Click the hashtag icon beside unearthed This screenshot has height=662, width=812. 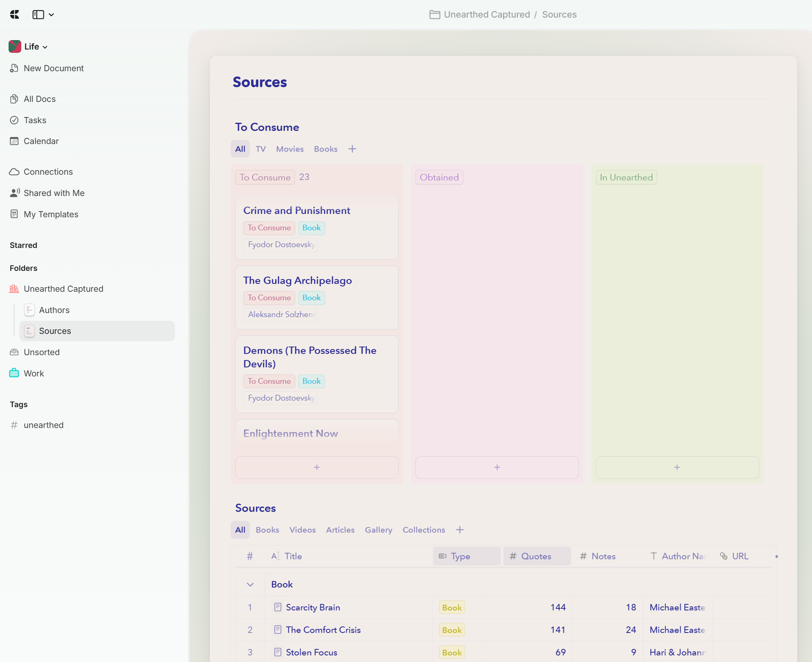click(14, 425)
